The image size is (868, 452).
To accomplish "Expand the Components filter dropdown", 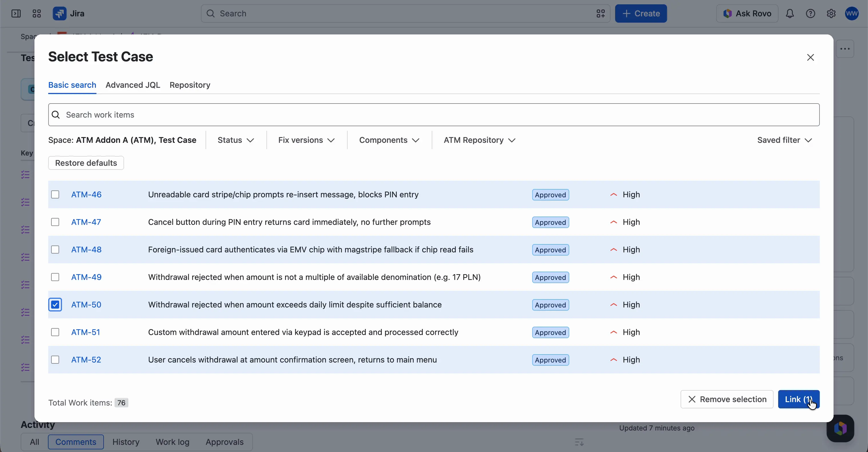I will coord(389,140).
